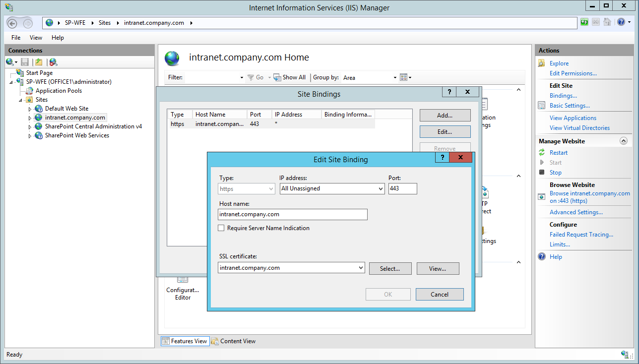Expand SharePoint Web Services node
Screen dimensions: 639x364
point(30,135)
